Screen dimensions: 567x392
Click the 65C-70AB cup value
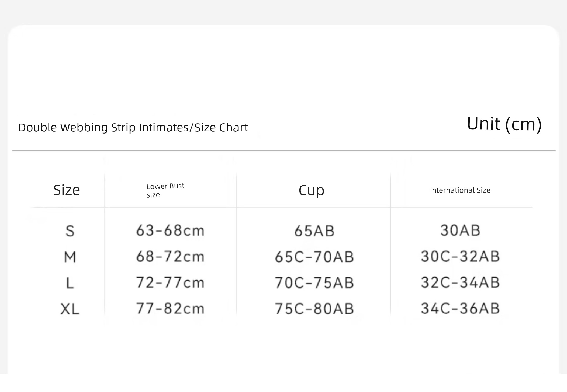(x=314, y=257)
